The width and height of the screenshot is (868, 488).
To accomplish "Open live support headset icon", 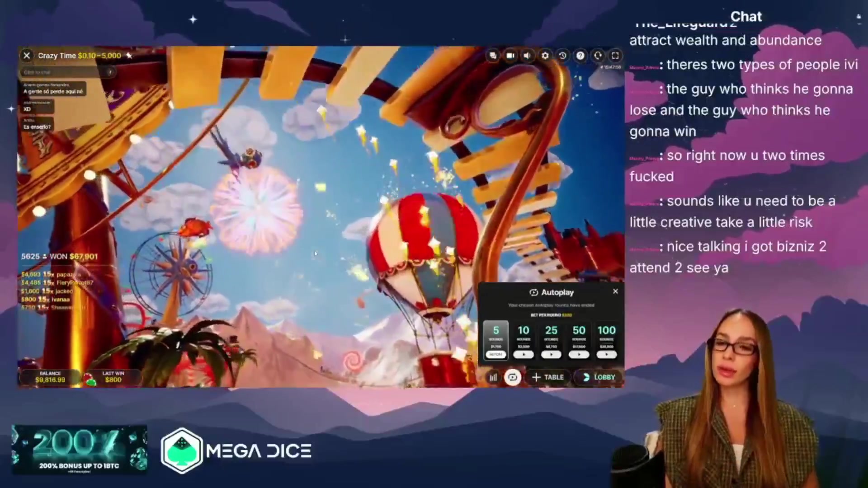I will click(x=598, y=56).
